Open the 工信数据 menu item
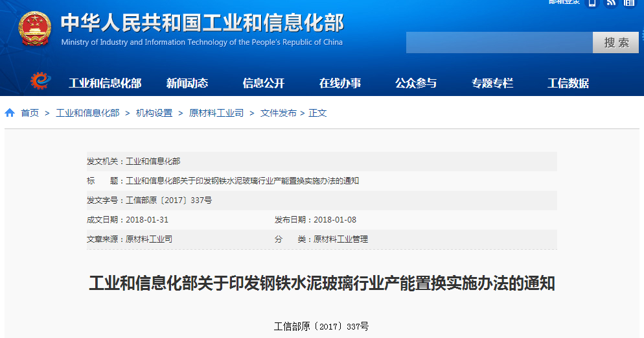 568,83
